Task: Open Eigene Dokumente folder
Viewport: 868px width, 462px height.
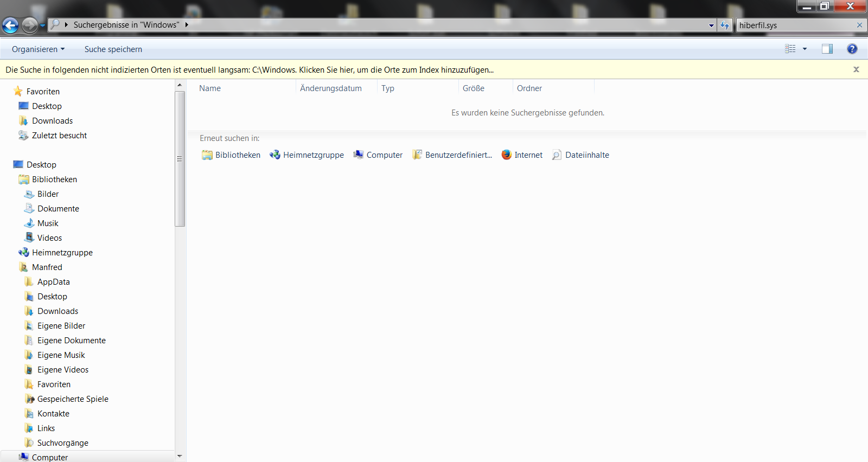Action: (x=65, y=341)
